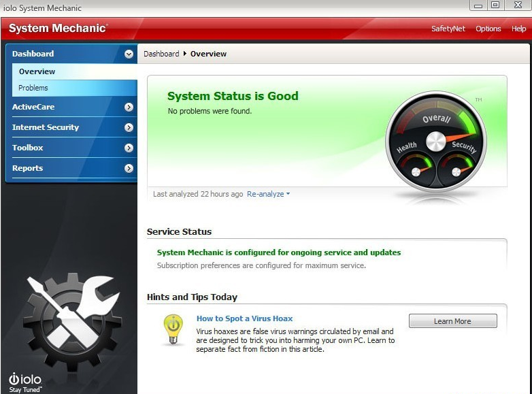Click the wrench and screwdriver gear emblem
Viewport: 532px width, 394px height.
(71, 321)
